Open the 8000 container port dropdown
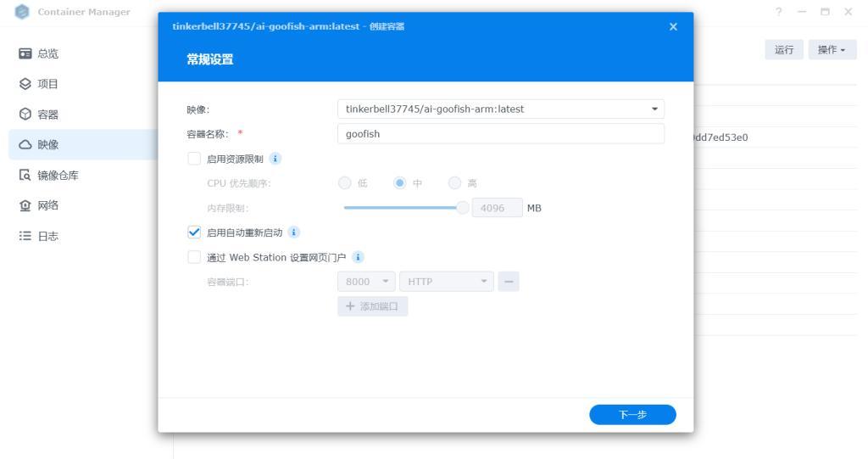 coord(366,282)
